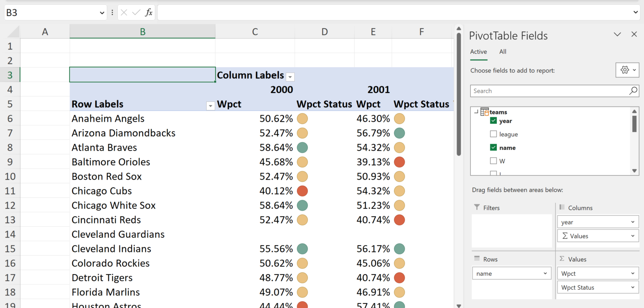The image size is (644, 308).
Task: Close the PivotTable Fields pane
Action: [634, 34]
